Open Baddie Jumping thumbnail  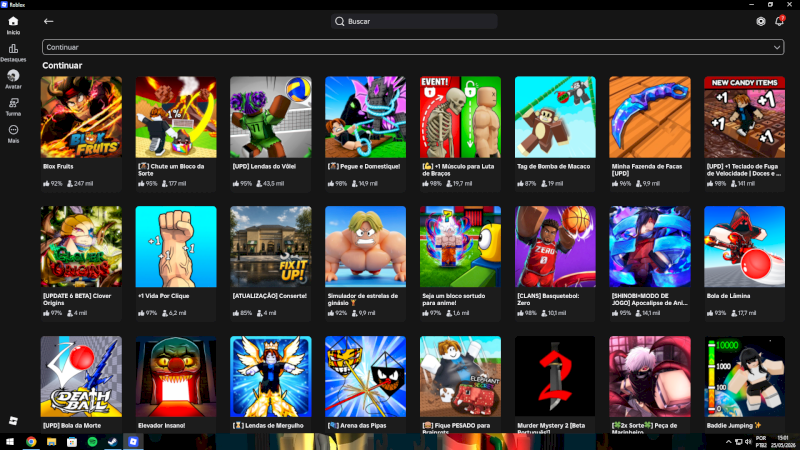point(744,376)
